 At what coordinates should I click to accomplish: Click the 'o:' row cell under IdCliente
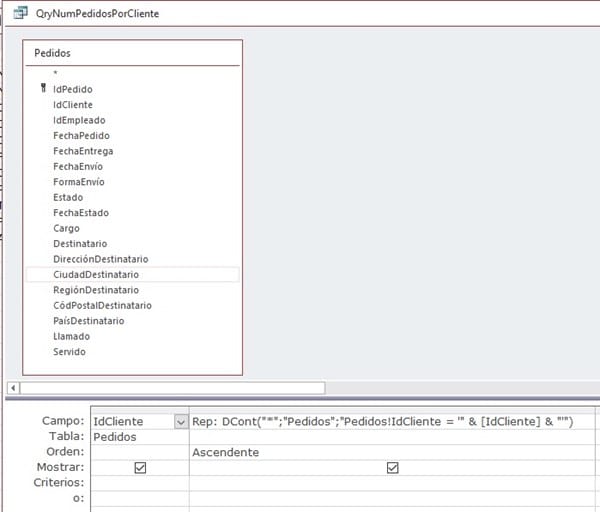tap(140, 499)
